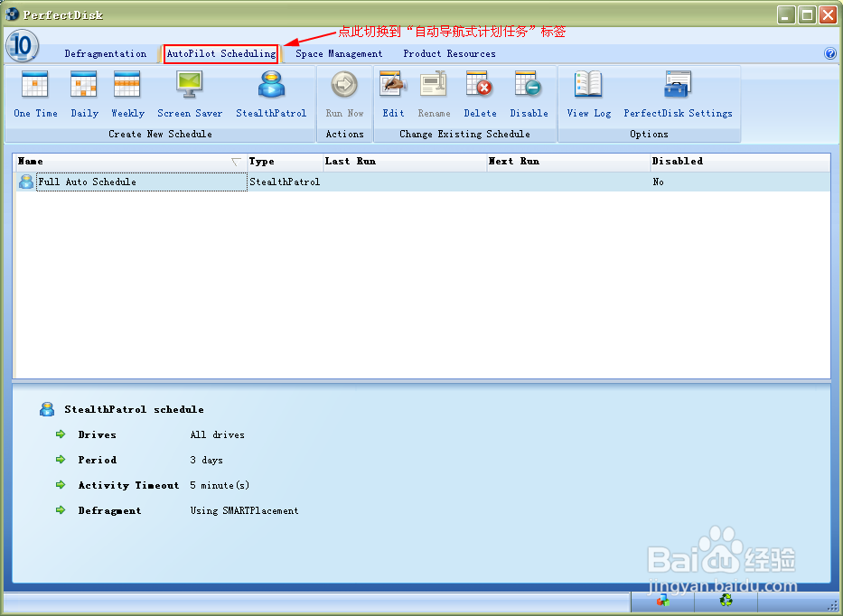Sort list by Type column header
Screen dimensions: 843x616
pyautogui.click(x=285, y=162)
